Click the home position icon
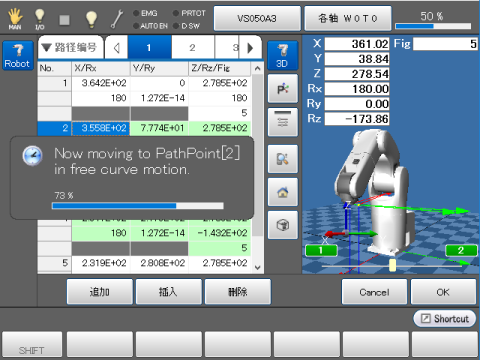The image size is (480, 360). pos(282,192)
